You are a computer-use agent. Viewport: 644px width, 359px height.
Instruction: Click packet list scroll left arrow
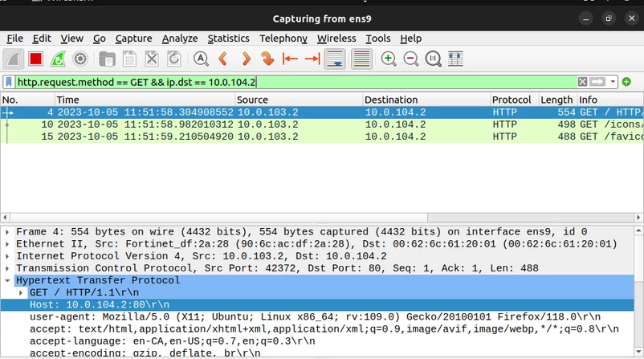[5, 218]
